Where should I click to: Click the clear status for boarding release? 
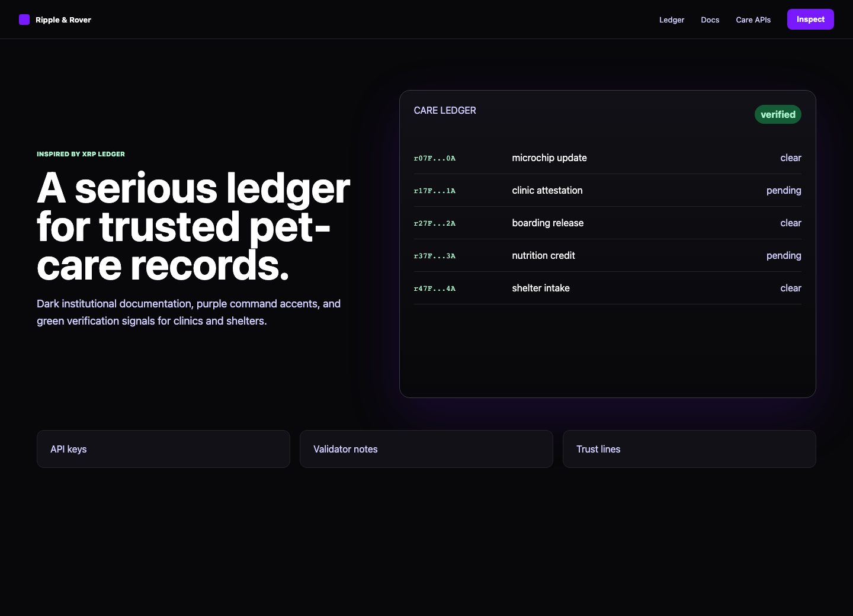(x=791, y=223)
